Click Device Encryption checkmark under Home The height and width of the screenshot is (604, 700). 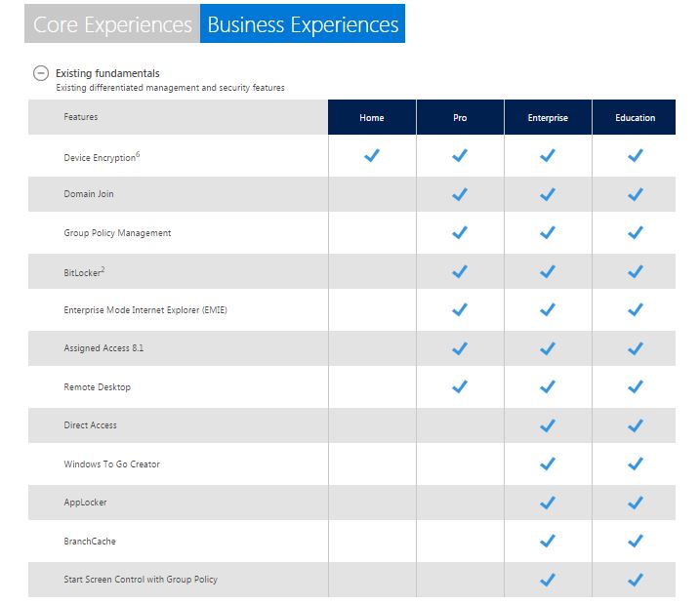[x=371, y=155]
